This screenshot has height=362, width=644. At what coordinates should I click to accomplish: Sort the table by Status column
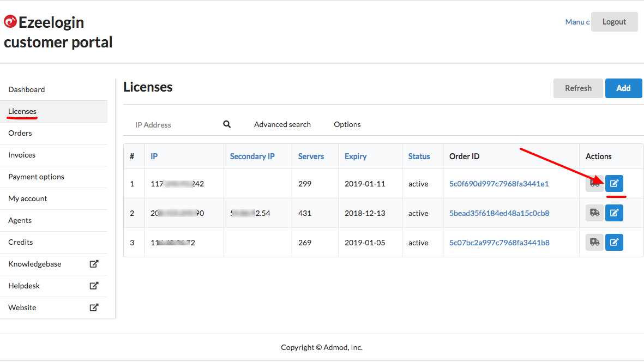coord(419,156)
